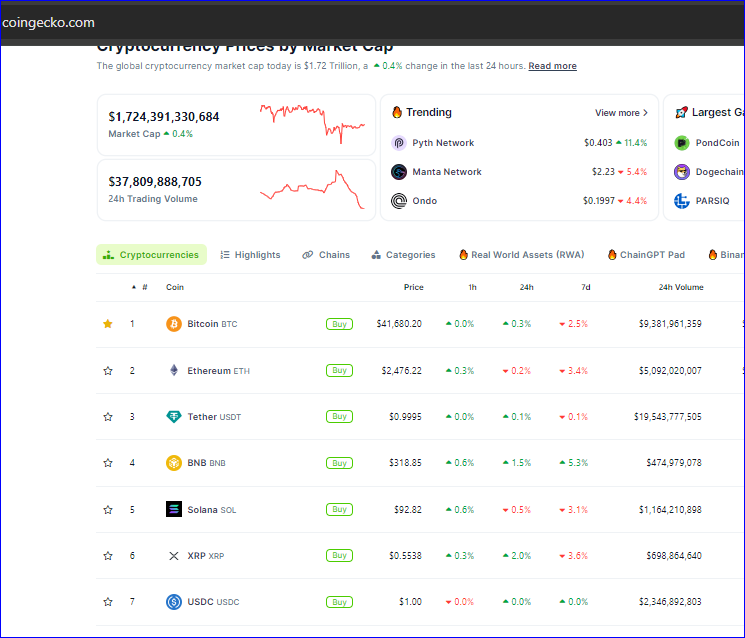
Task: Click Solana 24h volume $1,164,210,898
Action: click(x=670, y=510)
